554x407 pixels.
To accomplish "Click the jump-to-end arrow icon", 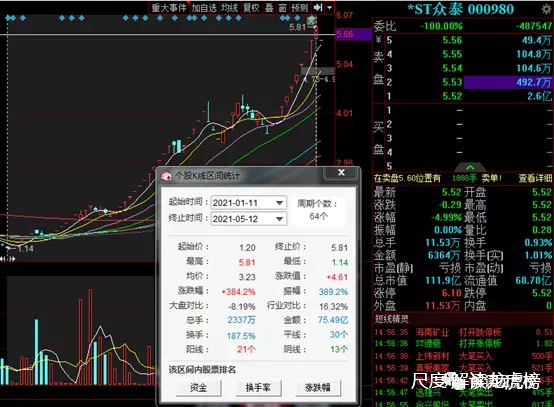I will tap(318, 7).
